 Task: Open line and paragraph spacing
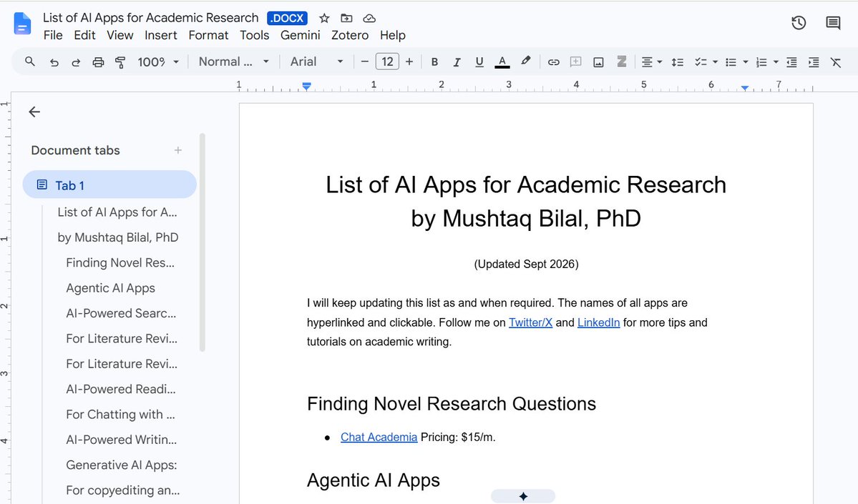678,62
